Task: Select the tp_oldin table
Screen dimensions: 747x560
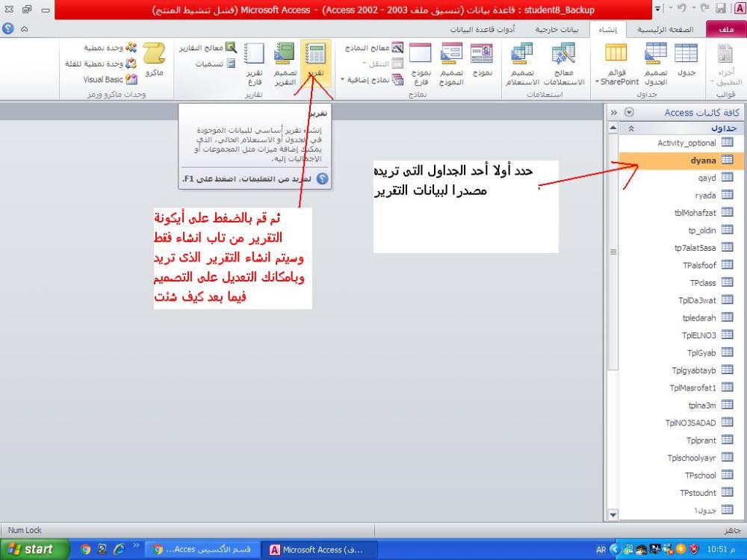Action: click(x=681, y=231)
